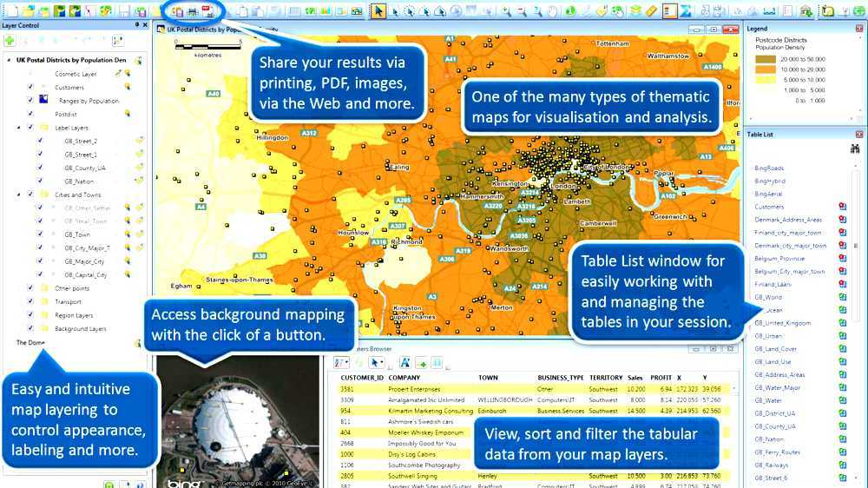The image size is (868, 488).
Task: Uncheck the GB_Street_1 layer checkbox
Action: point(40,154)
